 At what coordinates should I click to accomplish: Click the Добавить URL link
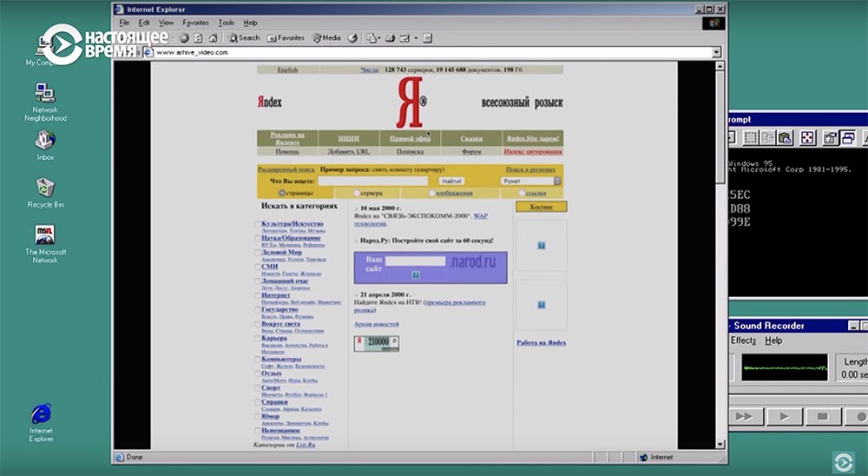[348, 151]
